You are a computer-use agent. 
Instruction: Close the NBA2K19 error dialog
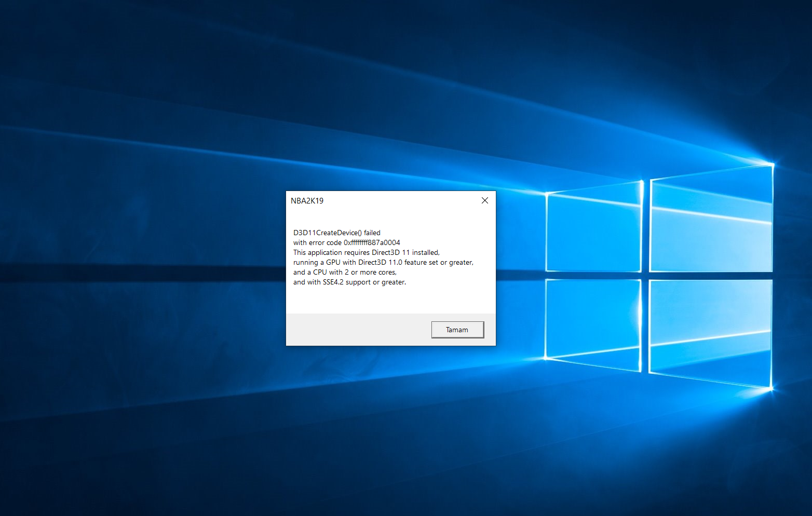pos(485,200)
